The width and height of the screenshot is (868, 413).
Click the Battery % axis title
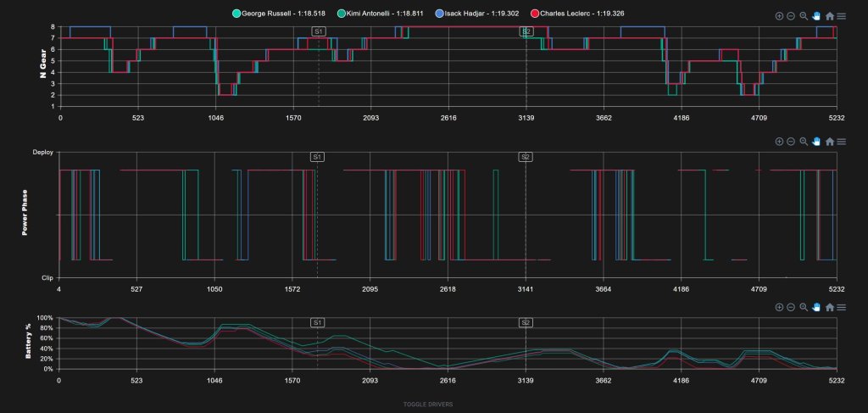(x=29, y=342)
